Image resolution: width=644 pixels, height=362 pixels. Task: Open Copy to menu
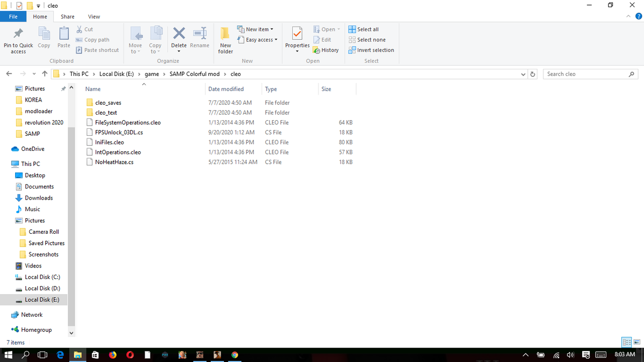point(155,41)
